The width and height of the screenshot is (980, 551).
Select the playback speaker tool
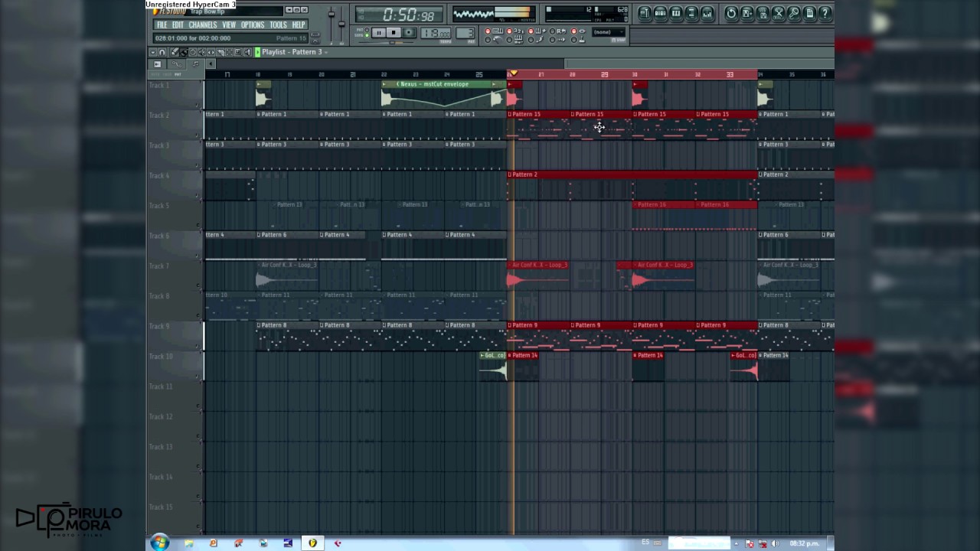(x=247, y=52)
